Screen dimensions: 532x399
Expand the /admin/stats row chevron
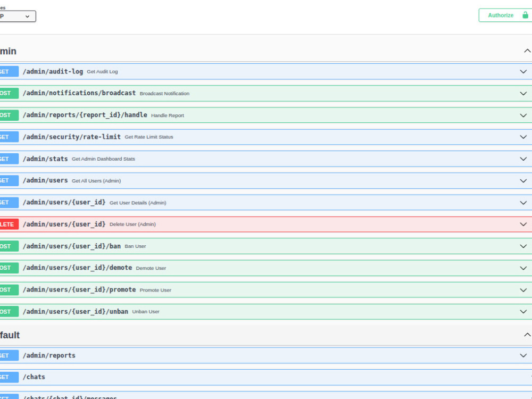point(523,159)
